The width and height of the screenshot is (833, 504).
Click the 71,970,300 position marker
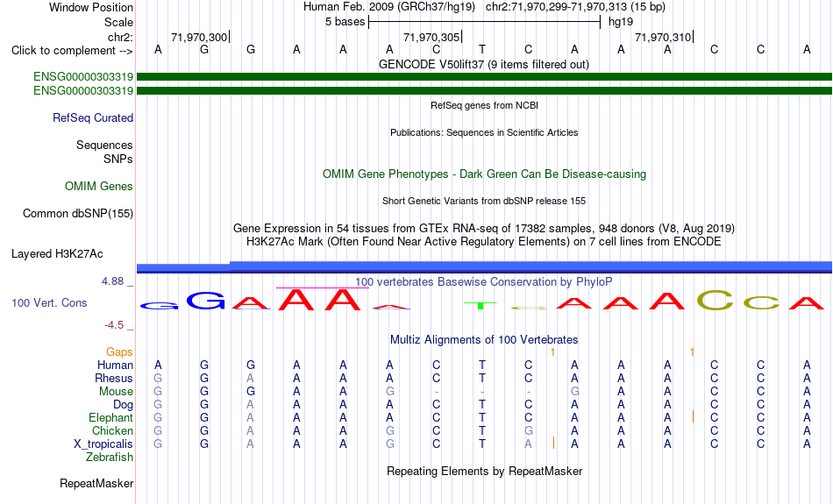(x=200, y=37)
